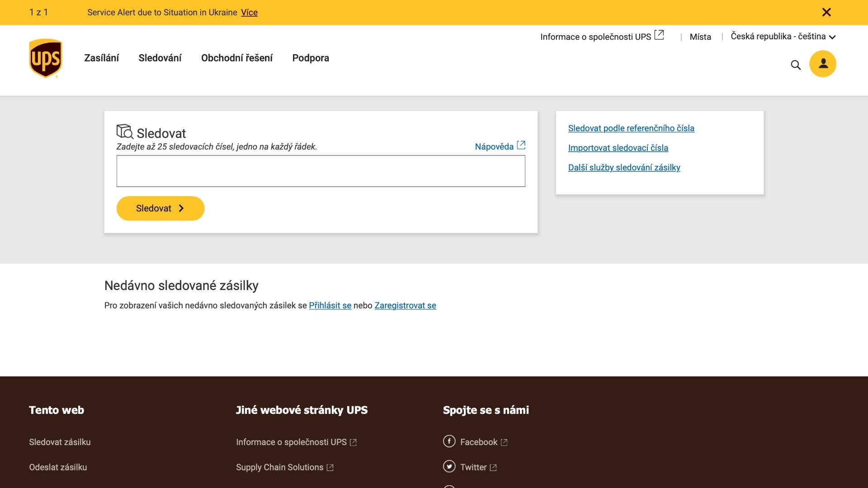
Task: Click the Facebook circle icon in footer
Action: coord(449,441)
